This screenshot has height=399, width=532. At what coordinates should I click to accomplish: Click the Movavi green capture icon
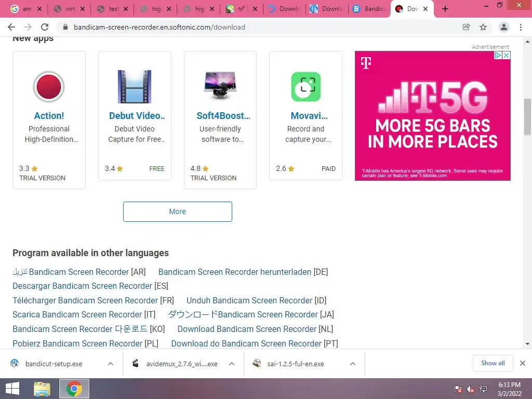(305, 87)
